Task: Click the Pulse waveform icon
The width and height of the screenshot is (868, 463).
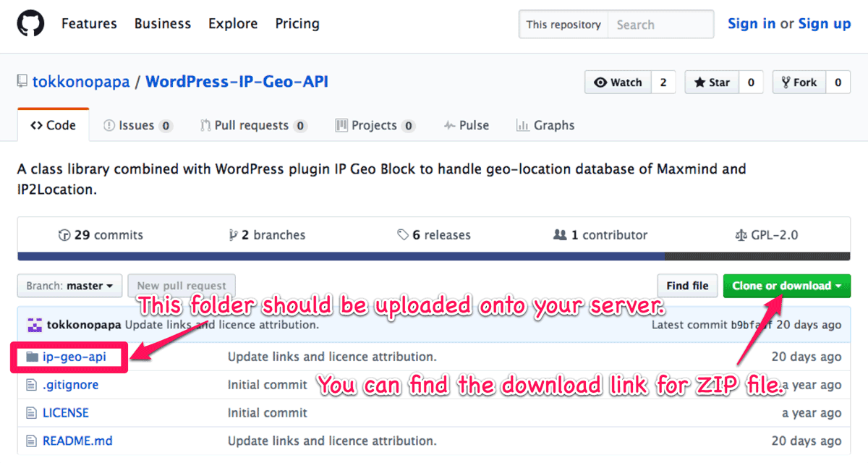Action: [x=450, y=125]
